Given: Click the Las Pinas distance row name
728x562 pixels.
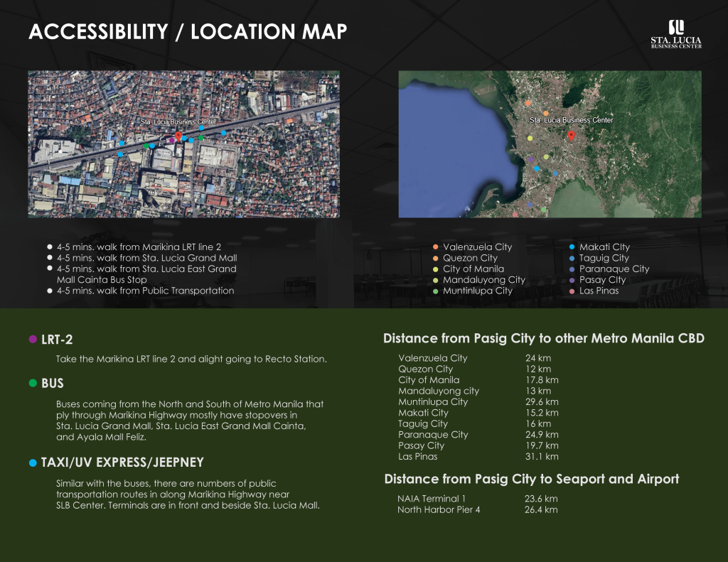Looking at the screenshot, I should 417,457.
